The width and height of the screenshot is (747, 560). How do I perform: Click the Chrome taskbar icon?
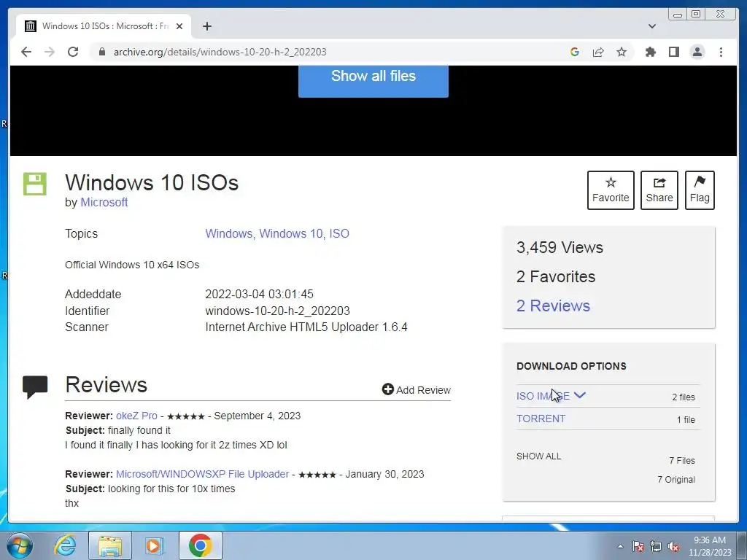pos(201,545)
